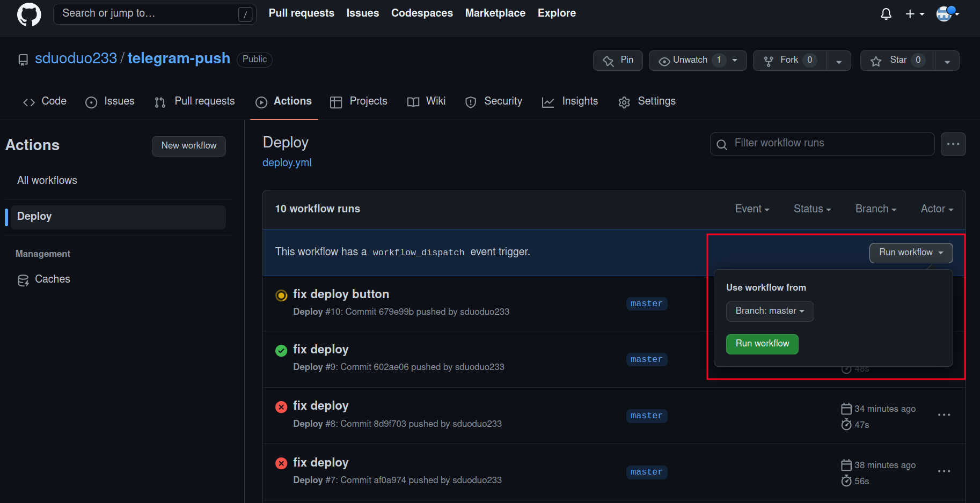This screenshot has height=503, width=980.
Task: Open the fix deploy run #9
Action: pyautogui.click(x=320, y=350)
